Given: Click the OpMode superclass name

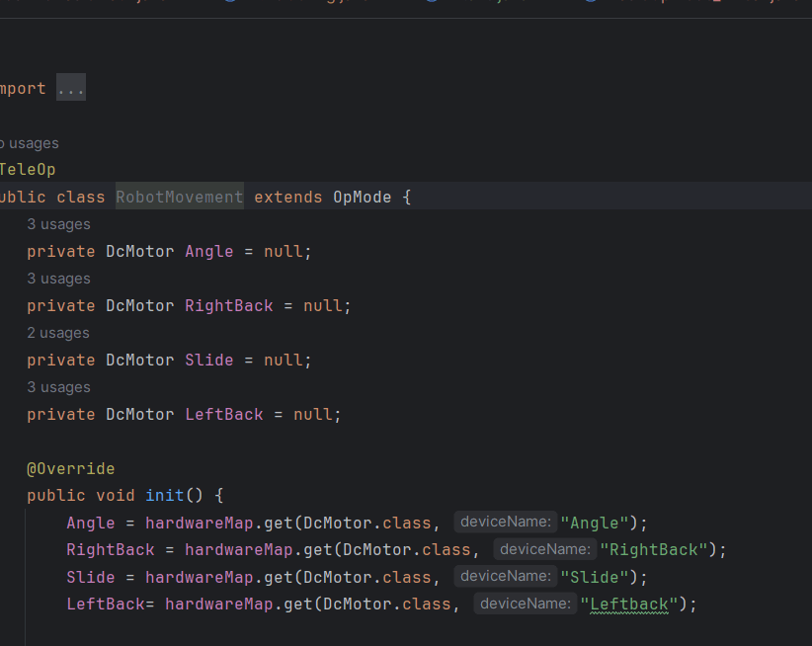Looking at the screenshot, I should (362, 197).
